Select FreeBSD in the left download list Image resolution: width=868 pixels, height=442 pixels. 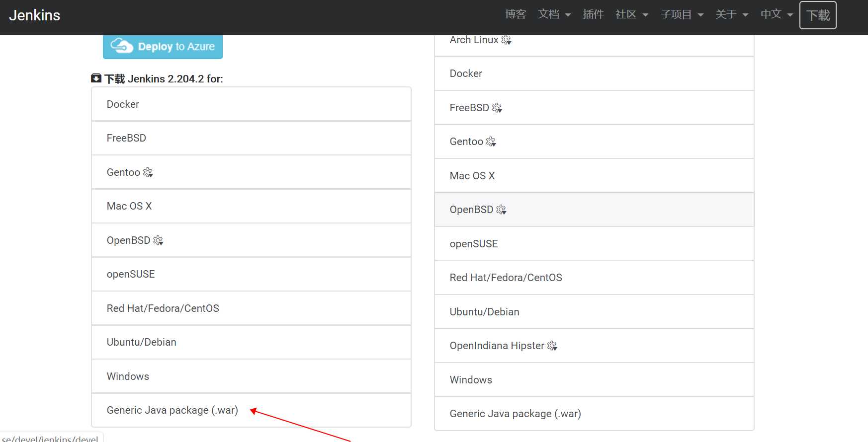[251, 138]
